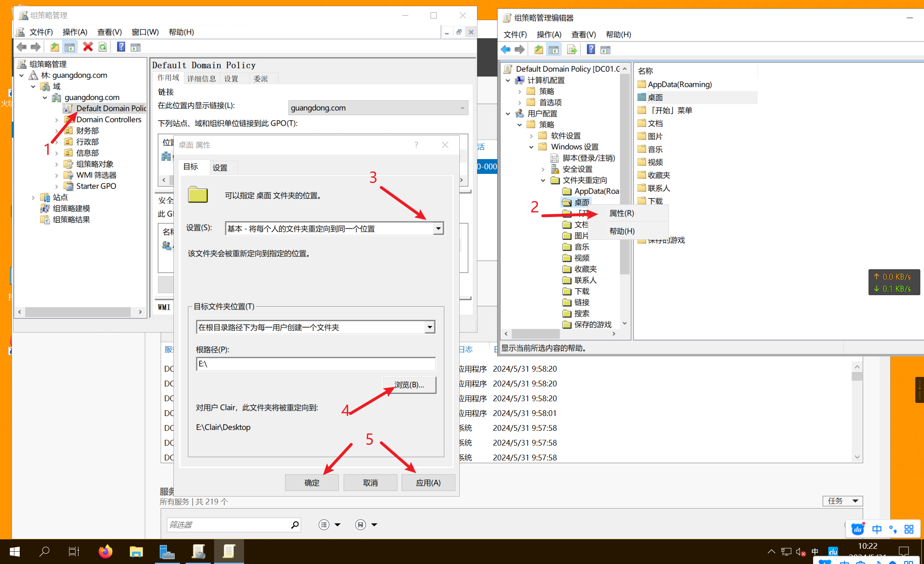Open 'display links in this location' guangdong.com dropdown
This screenshot has height=564, width=924.
click(x=378, y=108)
